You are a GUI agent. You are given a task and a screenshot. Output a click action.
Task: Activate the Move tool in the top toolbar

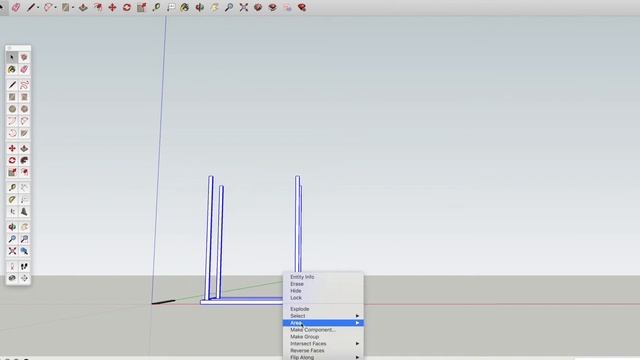[112, 7]
